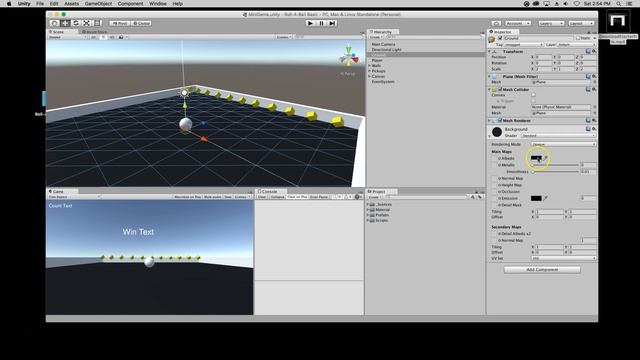
Task: Click the Background material preview sphere
Action: [497, 132]
